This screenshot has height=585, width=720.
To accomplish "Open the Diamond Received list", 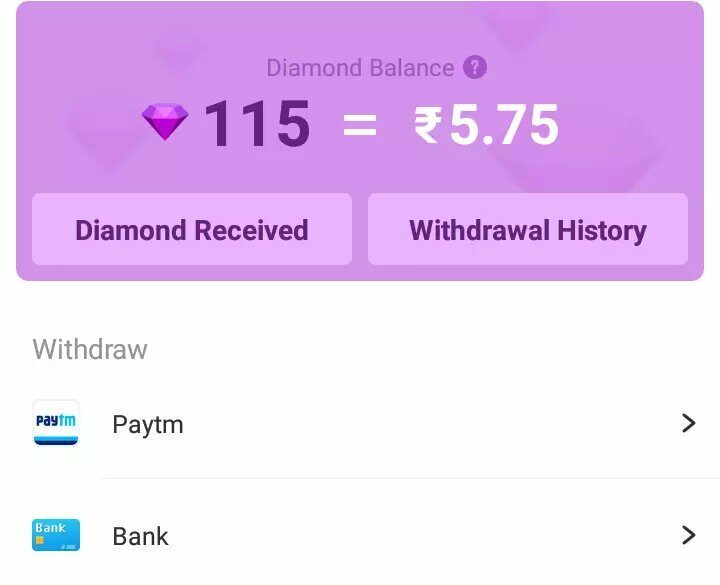I will coord(192,230).
